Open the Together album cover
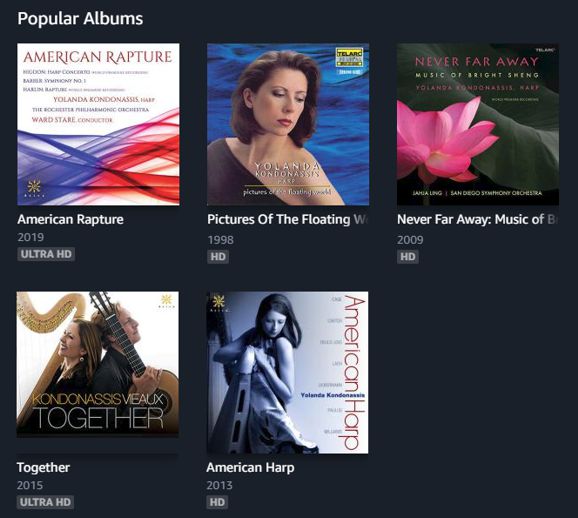578x518 pixels. tap(98, 364)
